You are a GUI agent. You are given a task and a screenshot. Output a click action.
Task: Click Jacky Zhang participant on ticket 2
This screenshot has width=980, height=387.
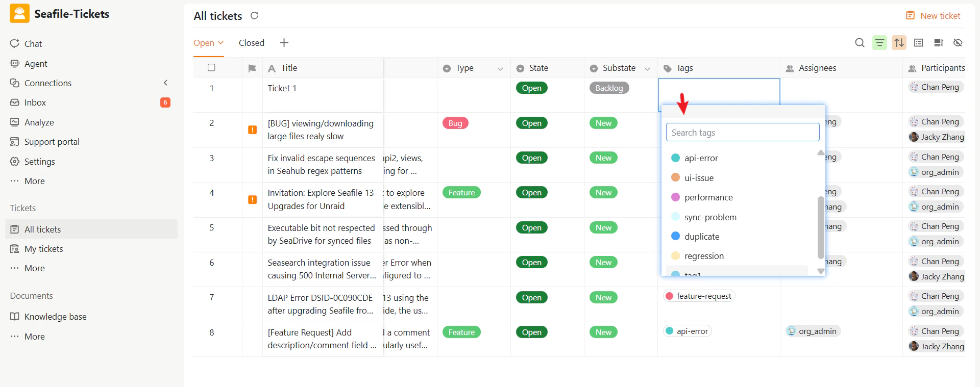pos(936,137)
